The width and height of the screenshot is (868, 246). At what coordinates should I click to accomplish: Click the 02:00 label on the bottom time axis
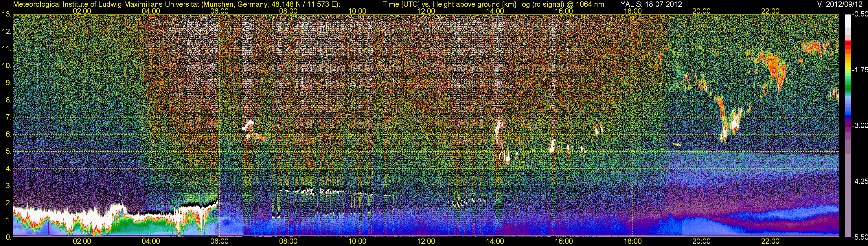82,241
